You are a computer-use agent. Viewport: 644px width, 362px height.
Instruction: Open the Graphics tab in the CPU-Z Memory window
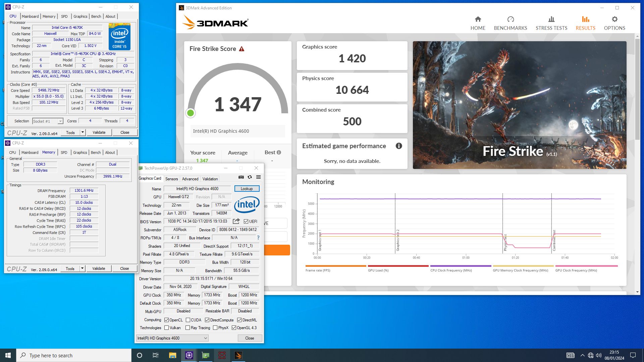[80, 153]
